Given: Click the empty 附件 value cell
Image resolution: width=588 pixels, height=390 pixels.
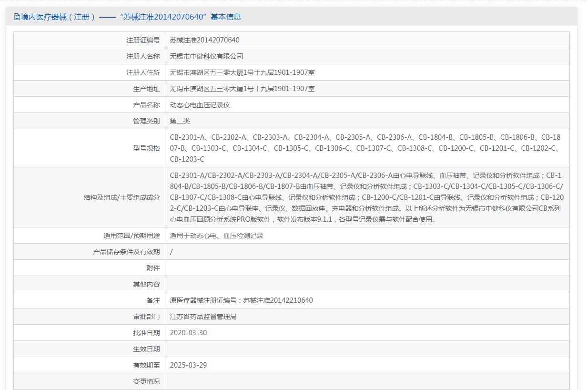Looking at the screenshot, I should 367,268.
